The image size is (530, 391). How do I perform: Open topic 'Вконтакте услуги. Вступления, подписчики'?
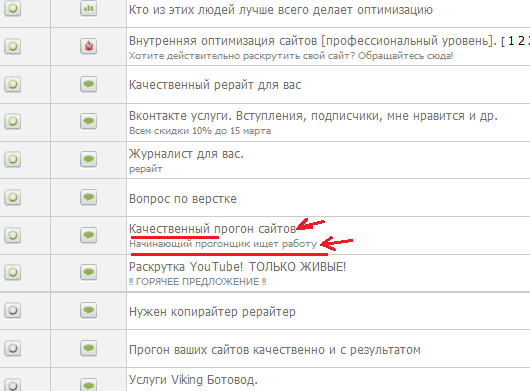coord(313,116)
